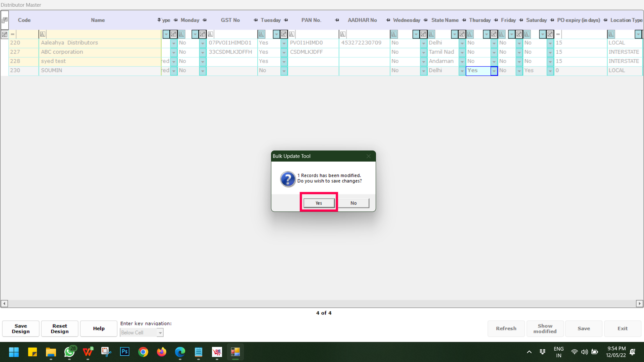Click the clear-all-filters icon at row start
644x362 pixels.
5,34
